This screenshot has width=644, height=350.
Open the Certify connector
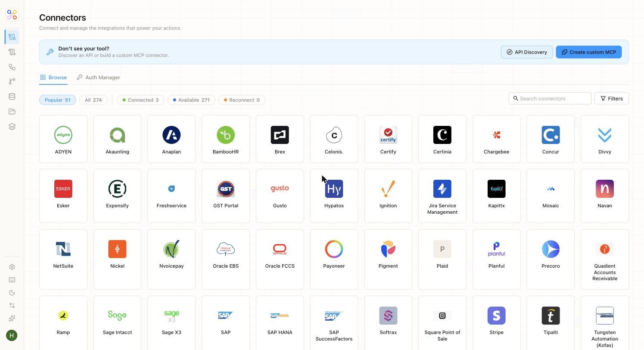[x=388, y=139]
